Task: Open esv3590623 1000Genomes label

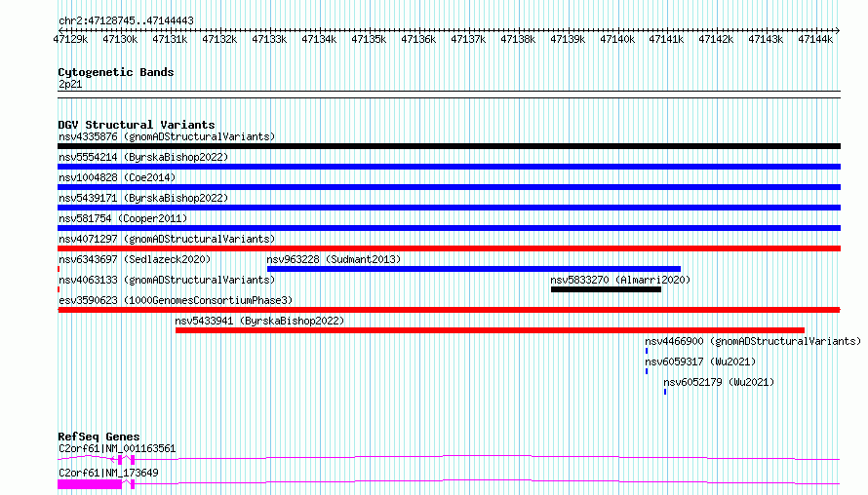Action: pos(176,300)
